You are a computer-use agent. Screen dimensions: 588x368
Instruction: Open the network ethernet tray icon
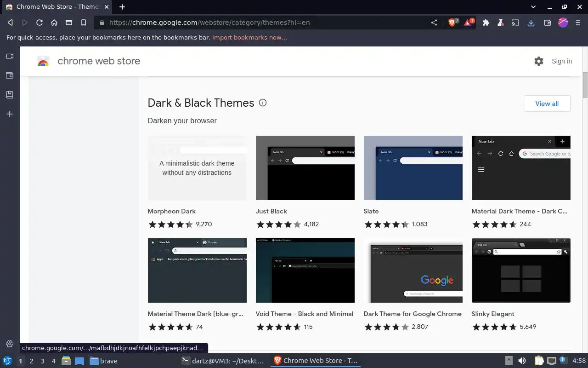(551, 361)
